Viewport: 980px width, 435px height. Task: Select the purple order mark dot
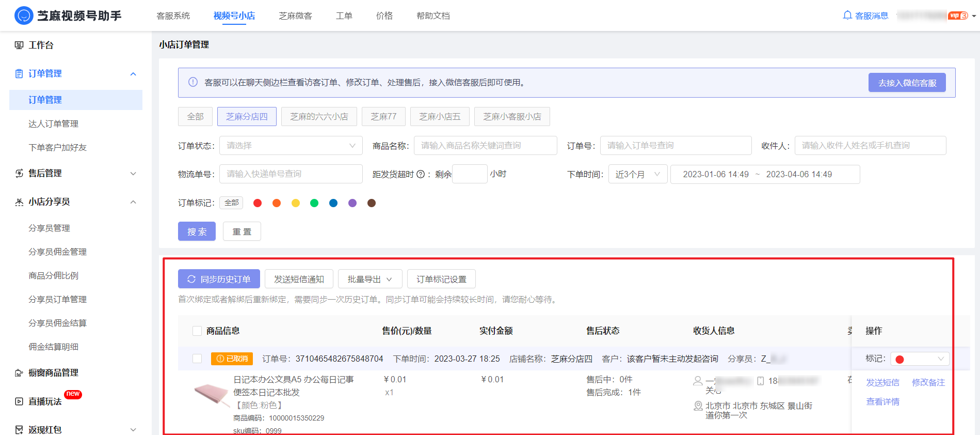tap(352, 203)
